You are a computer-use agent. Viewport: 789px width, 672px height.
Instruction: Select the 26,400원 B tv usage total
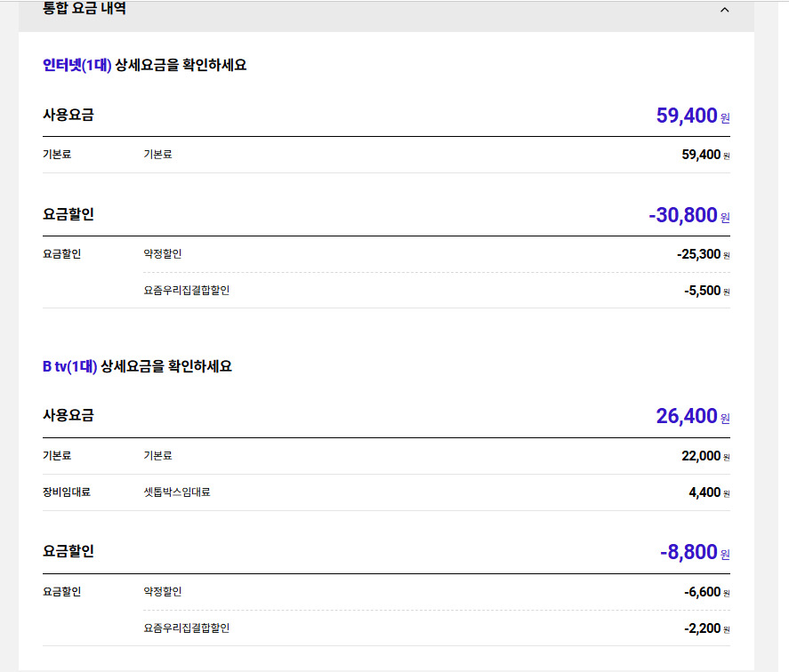(691, 417)
